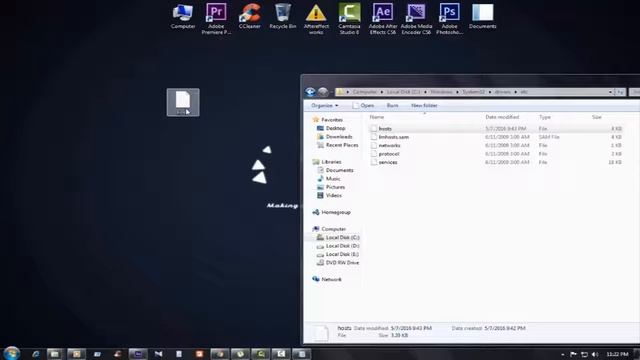The width and height of the screenshot is (640, 360).
Task: Open the address bar history dropdown arrow
Action: click(x=611, y=92)
